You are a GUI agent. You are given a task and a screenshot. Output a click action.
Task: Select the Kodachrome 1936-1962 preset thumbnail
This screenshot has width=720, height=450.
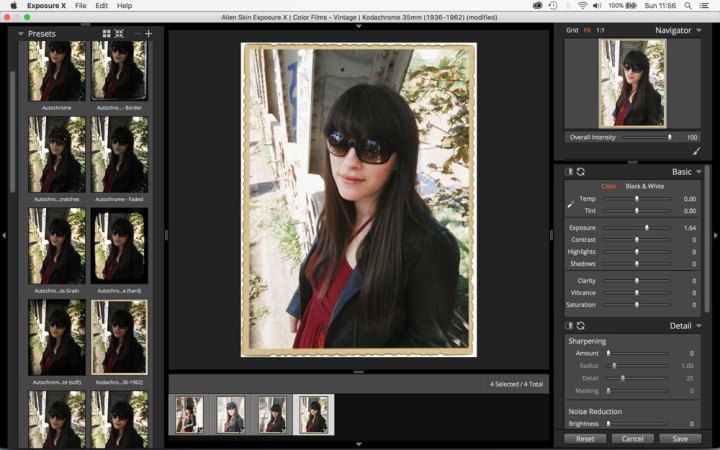click(119, 338)
